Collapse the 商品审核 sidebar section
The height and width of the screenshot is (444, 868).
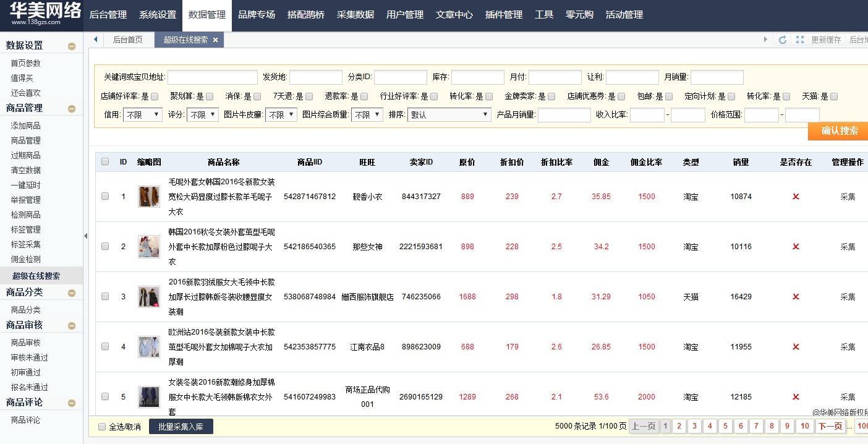(x=72, y=326)
